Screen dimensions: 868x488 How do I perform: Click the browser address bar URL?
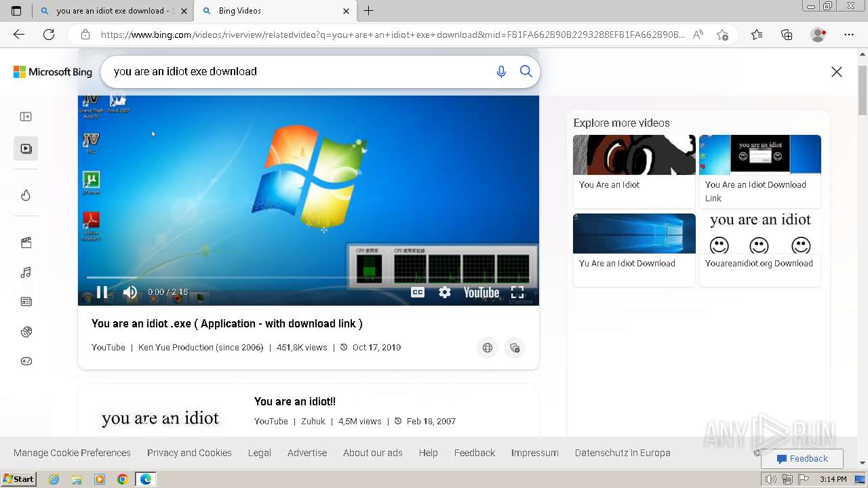(x=392, y=35)
